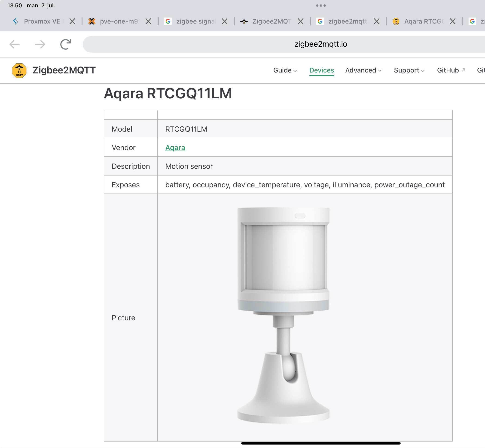Tap the home indicator bar
Image resolution: width=485 pixels, height=448 pixels.
(321, 443)
